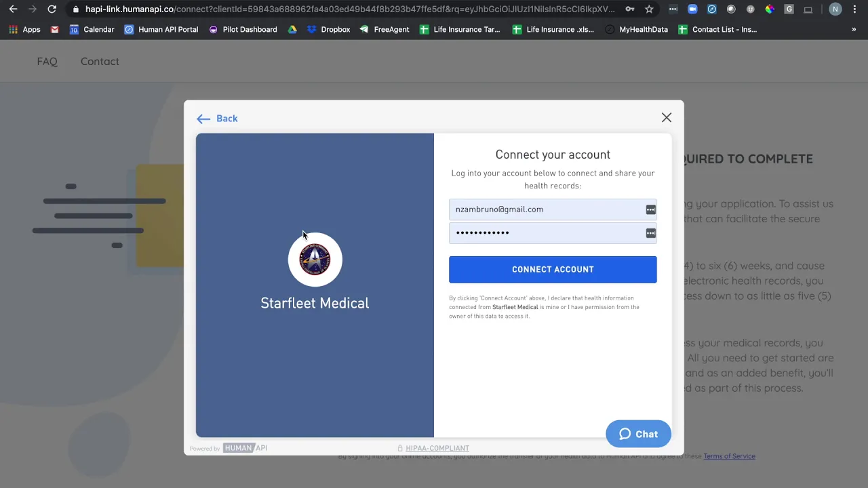Click the Connect your account heading
868x488 pixels.
click(553, 155)
